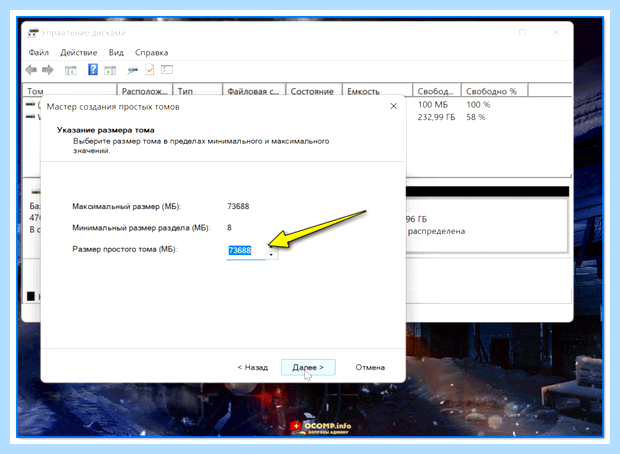Maximize the Disk Management window

click(522, 32)
